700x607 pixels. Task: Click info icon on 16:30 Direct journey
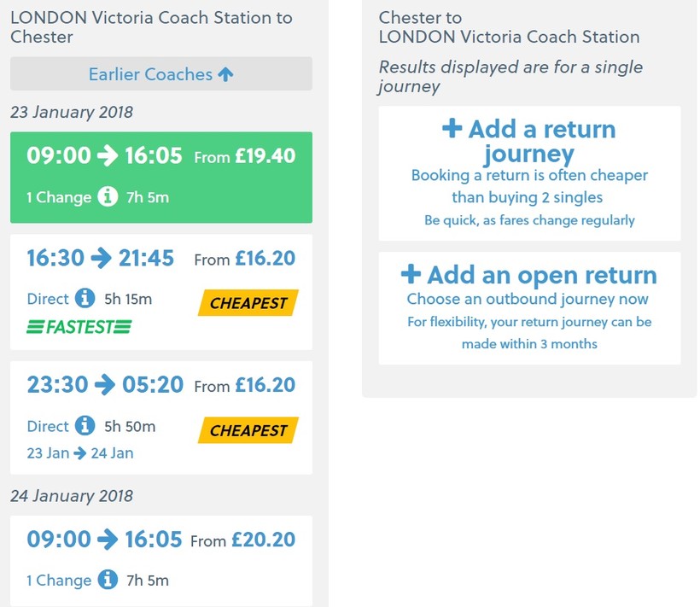coord(85,299)
